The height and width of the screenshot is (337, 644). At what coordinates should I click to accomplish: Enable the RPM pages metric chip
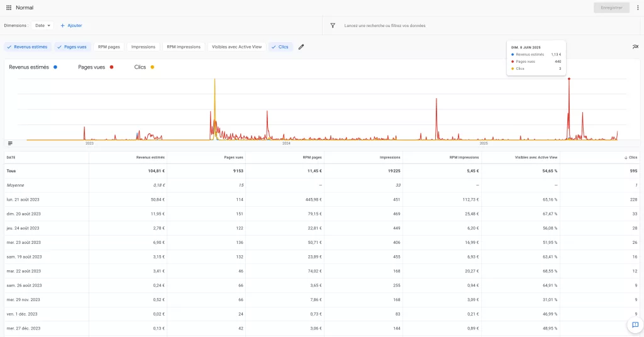point(109,47)
